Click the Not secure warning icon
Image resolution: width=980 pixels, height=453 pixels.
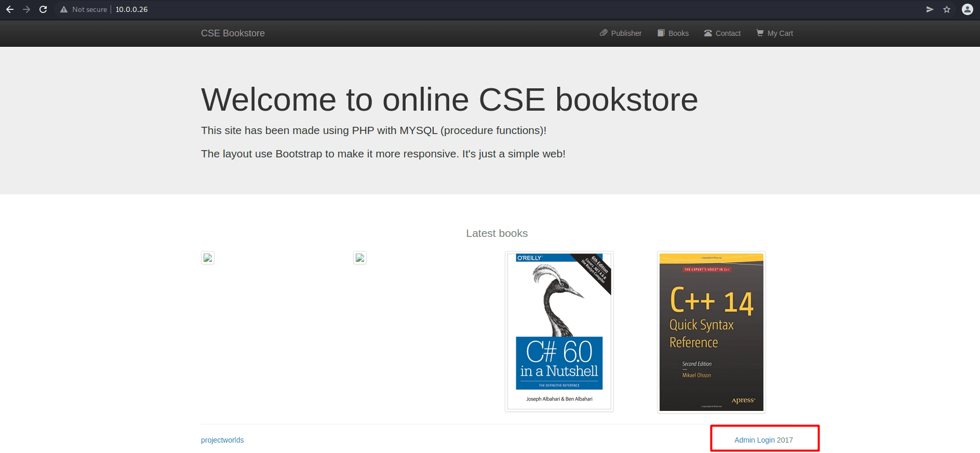(64, 9)
